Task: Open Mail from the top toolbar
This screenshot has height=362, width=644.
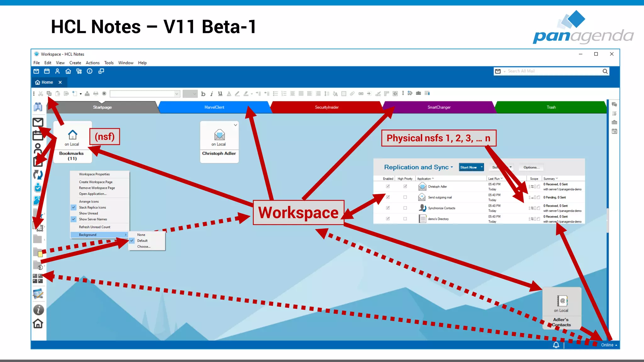Action: [x=36, y=71]
